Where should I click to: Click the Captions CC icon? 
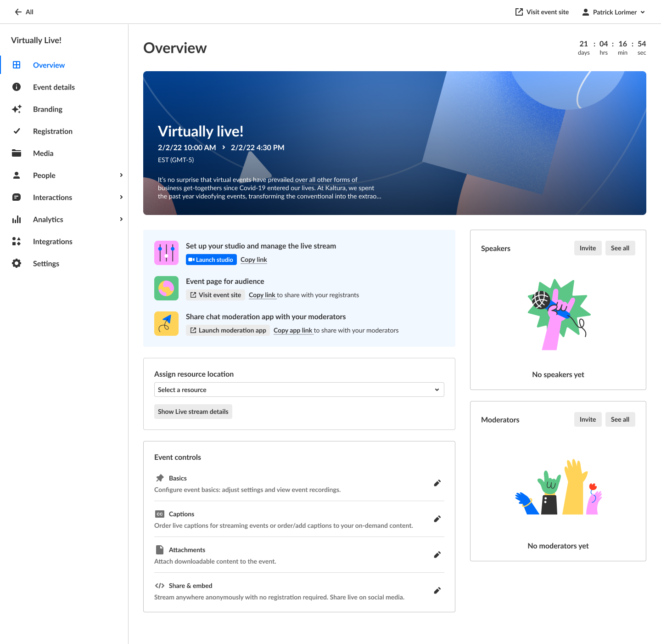(x=160, y=514)
